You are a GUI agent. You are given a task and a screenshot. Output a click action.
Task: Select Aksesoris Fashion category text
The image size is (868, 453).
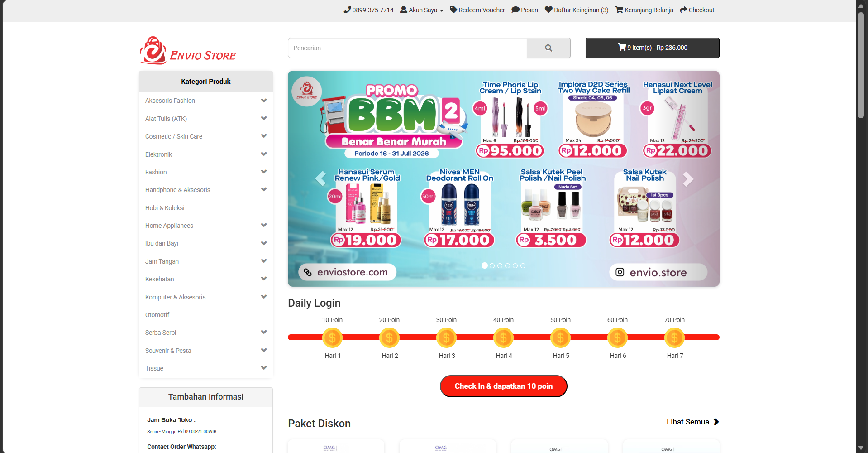point(170,101)
